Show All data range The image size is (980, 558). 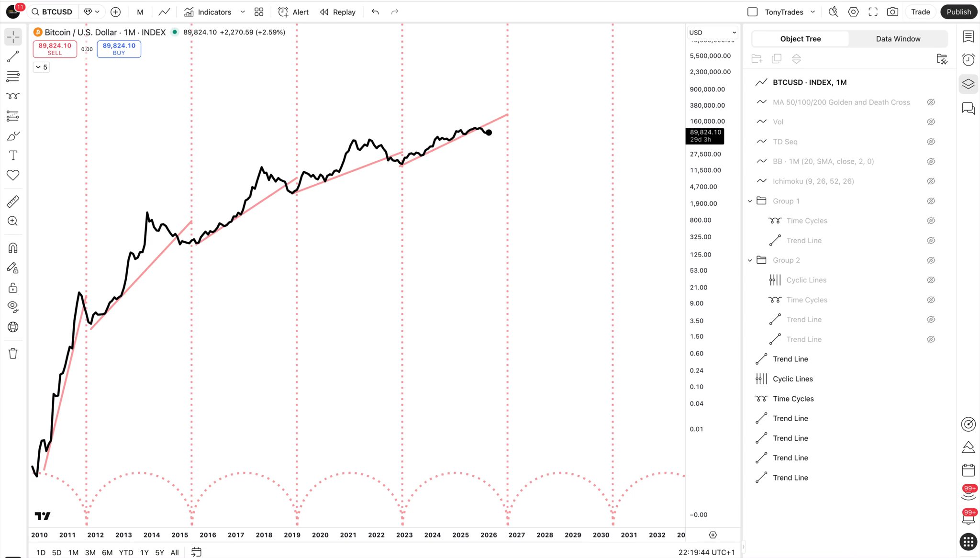(x=175, y=552)
